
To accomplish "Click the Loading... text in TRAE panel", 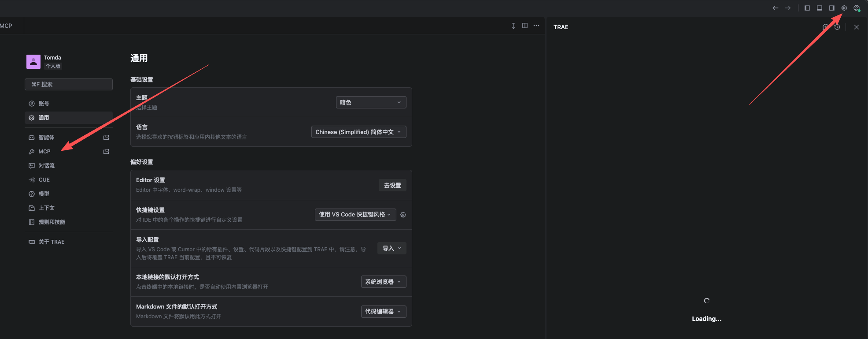I will click(707, 319).
